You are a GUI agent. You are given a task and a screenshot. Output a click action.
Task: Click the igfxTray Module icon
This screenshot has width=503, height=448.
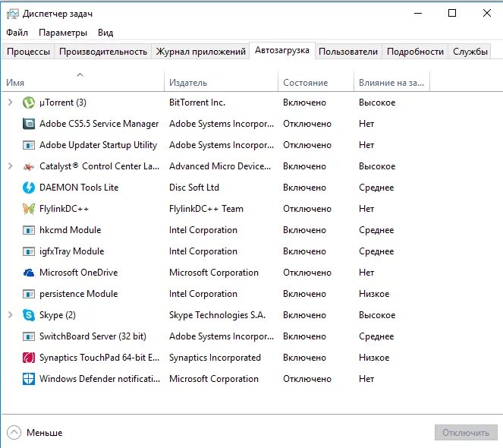pos(29,251)
